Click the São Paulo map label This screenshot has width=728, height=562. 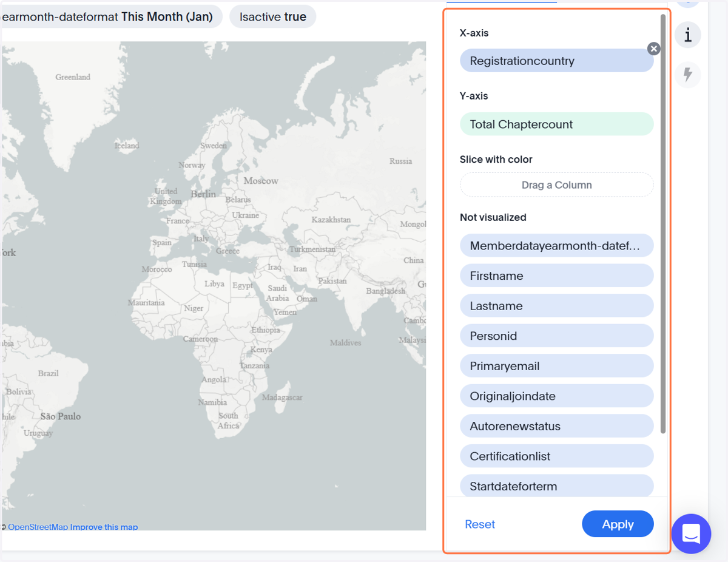tap(61, 416)
